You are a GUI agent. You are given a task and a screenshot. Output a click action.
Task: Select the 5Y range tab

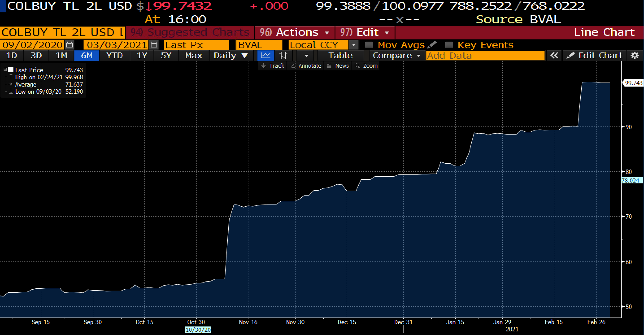(x=166, y=56)
